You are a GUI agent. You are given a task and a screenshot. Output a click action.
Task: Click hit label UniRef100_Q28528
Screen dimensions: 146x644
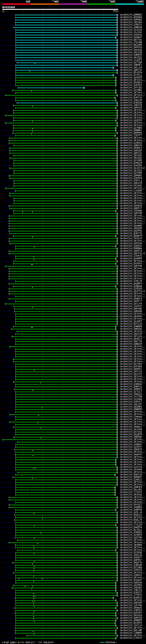click(x=131, y=289)
